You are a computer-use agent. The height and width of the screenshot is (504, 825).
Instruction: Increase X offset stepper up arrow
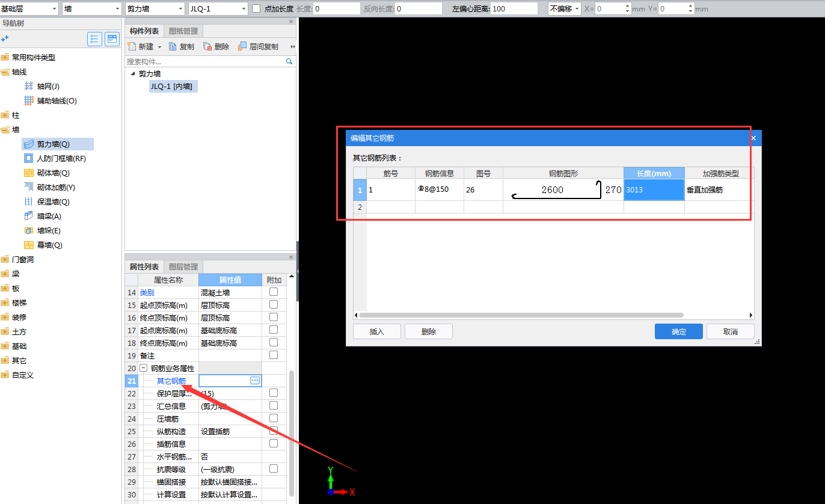point(628,6)
